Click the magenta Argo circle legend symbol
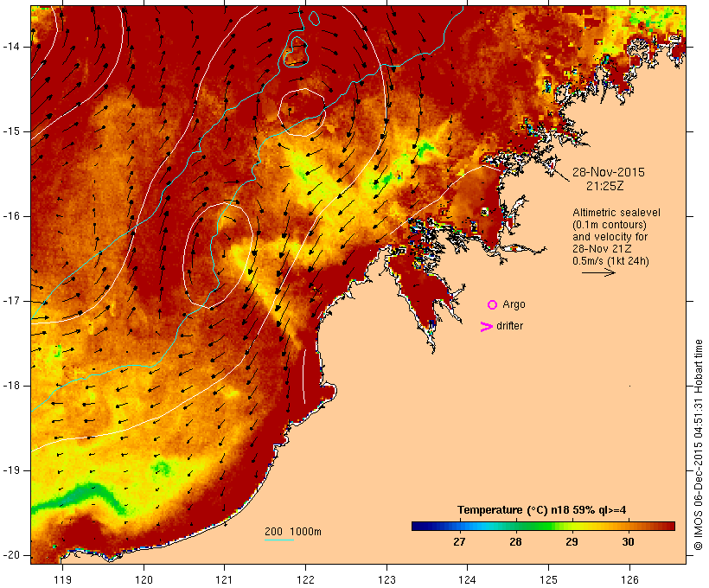The width and height of the screenshot is (709, 588). pyautogui.click(x=493, y=305)
